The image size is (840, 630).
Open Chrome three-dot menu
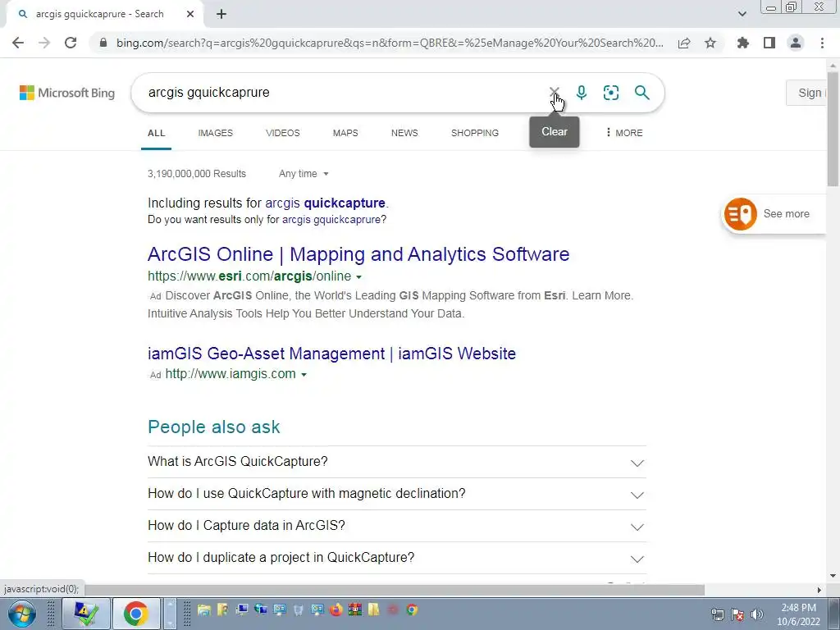coord(822,43)
